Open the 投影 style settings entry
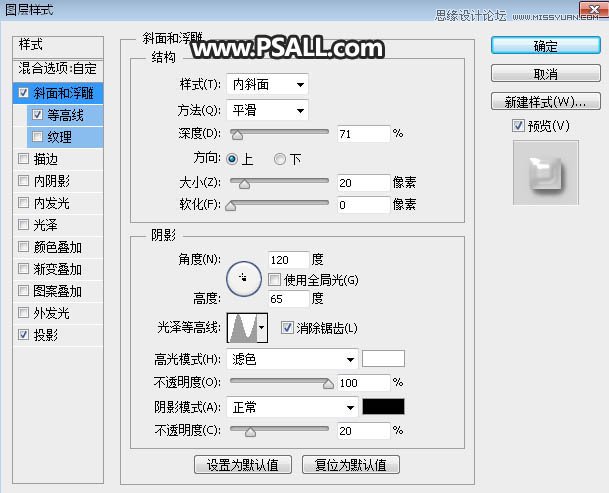This screenshot has width=609, height=493. [x=45, y=335]
